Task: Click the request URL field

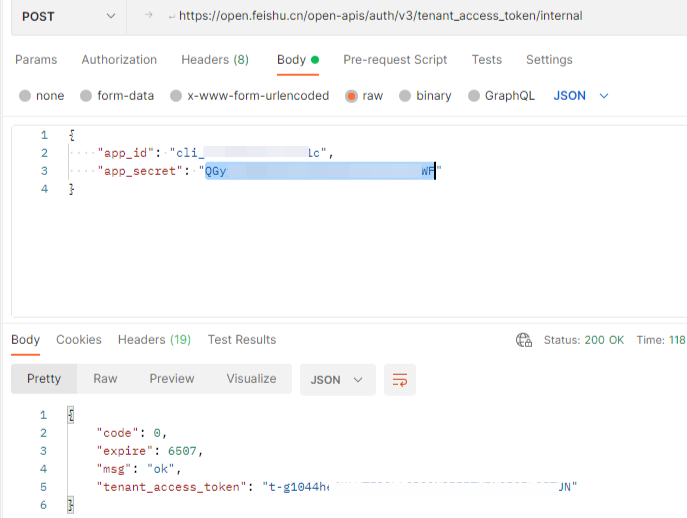Action: pyautogui.click(x=380, y=16)
